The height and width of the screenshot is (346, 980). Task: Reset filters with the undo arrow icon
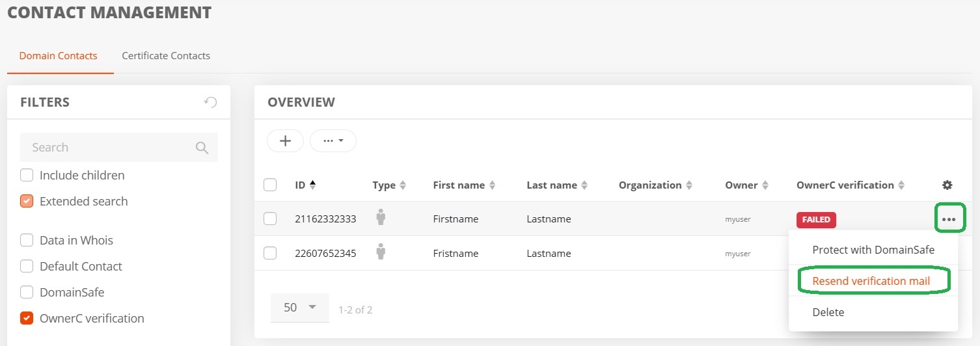(210, 102)
